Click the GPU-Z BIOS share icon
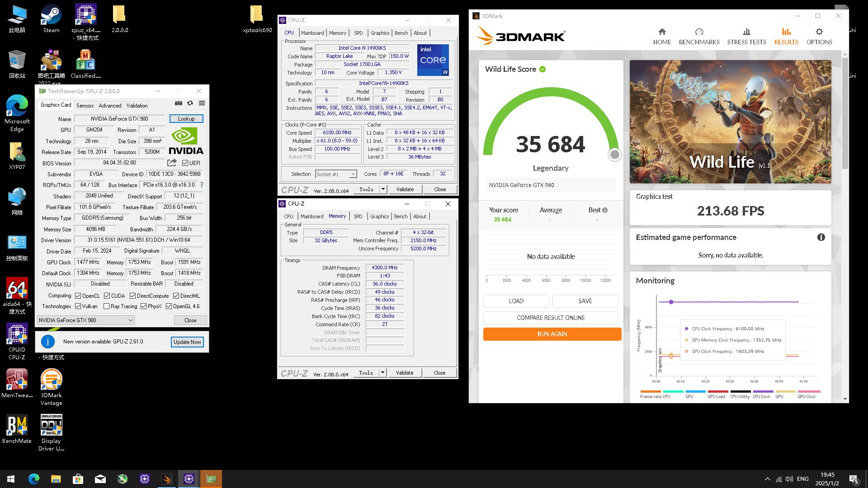The image size is (868, 488). 172,163
